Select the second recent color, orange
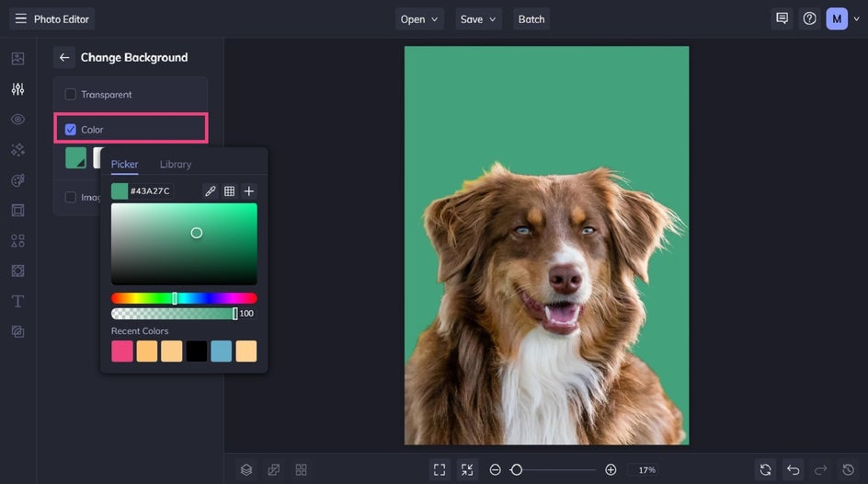Viewport: 868px width, 484px height. coord(147,351)
